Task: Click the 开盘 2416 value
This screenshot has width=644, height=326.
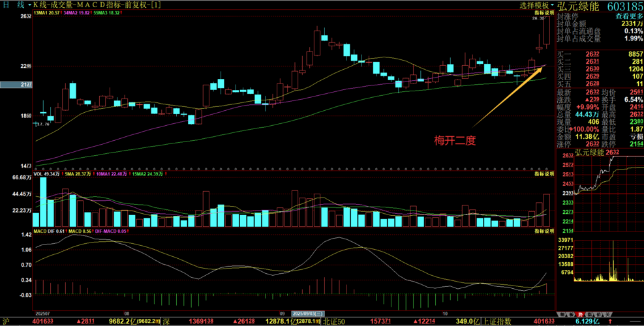Action: (637, 107)
